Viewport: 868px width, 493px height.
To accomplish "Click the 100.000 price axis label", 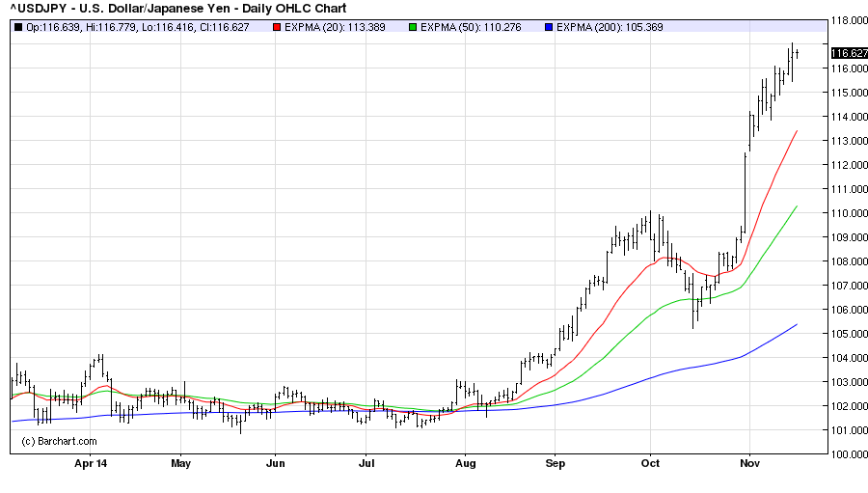I will point(846,454).
